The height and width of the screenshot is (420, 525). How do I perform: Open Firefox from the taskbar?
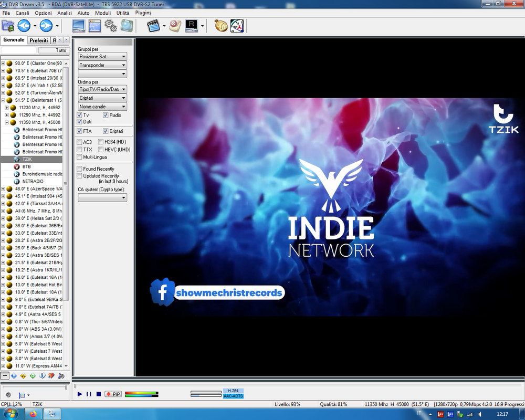pyautogui.click(x=33, y=414)
